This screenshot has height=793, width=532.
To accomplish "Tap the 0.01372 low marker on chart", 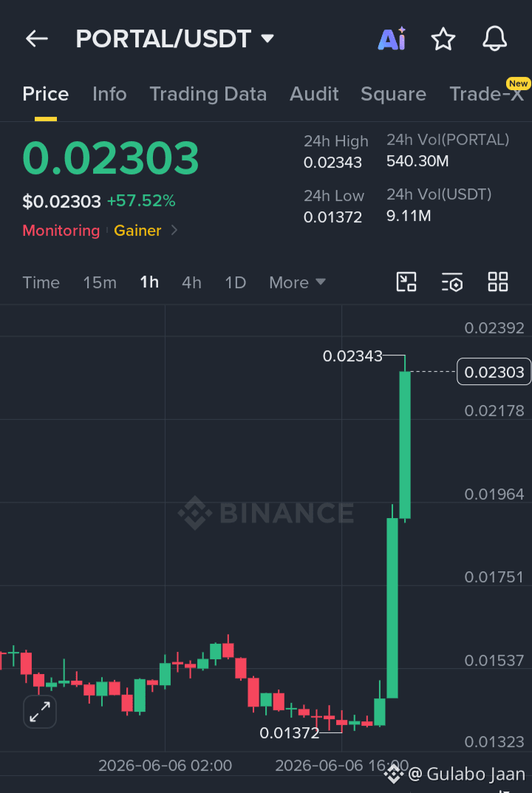I will [x=290, y=732].
